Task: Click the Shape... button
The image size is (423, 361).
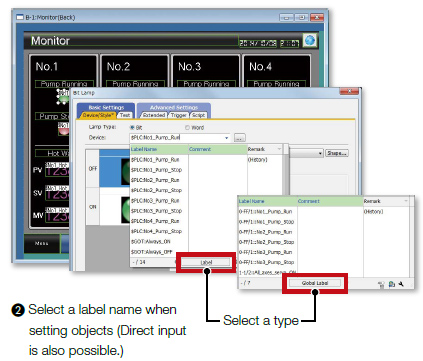Action: click(337, 153)
